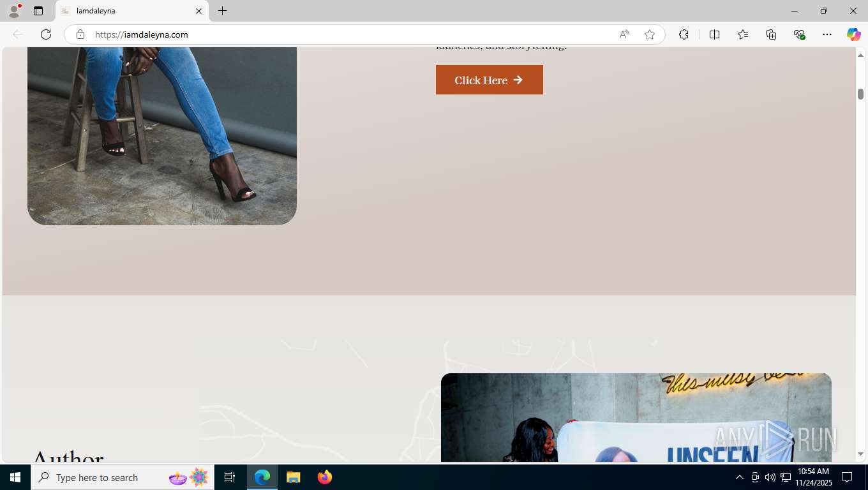Open the network status tray icon
868x490 pixels.
click(x=786, y=477)
